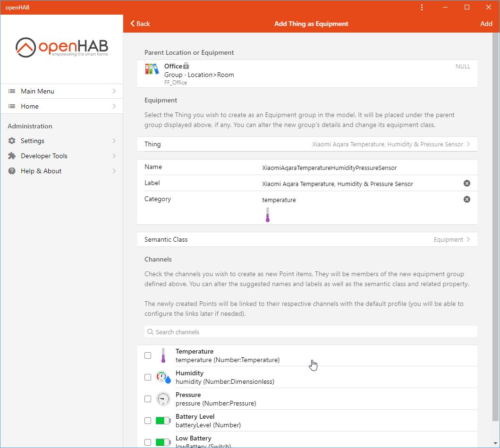
Task: Click the Battery Level channel icon
Action: [162, 420]
